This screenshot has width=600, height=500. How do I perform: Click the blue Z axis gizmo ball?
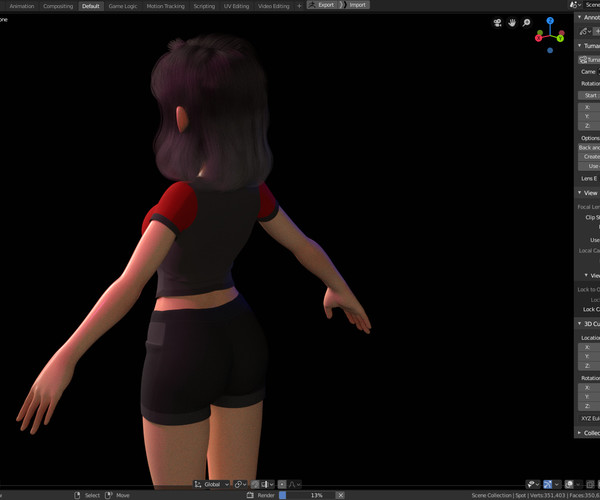550,21
